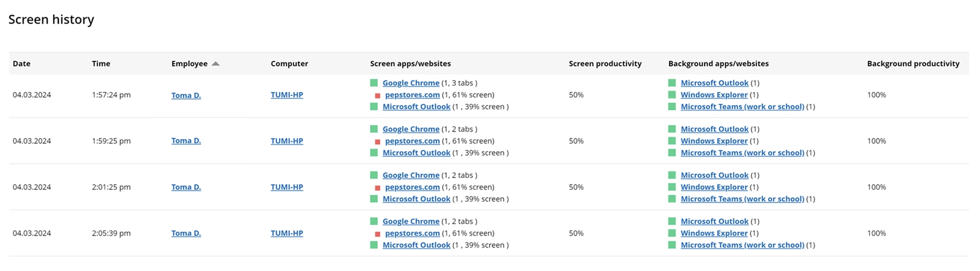Open TUMI-HP computer link in 2:05:39 pm row
The height and width of the screenshot is (271, 980).
tap(287, 233)
